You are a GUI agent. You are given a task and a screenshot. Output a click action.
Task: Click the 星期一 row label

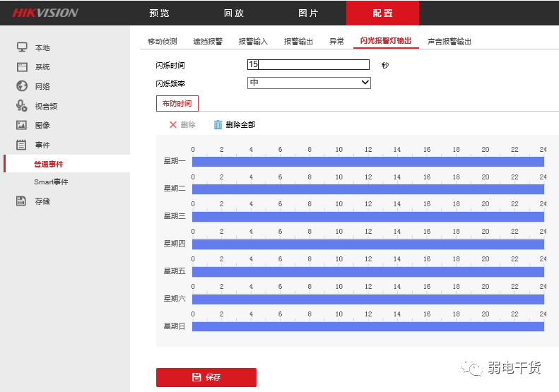click(175, 161)
